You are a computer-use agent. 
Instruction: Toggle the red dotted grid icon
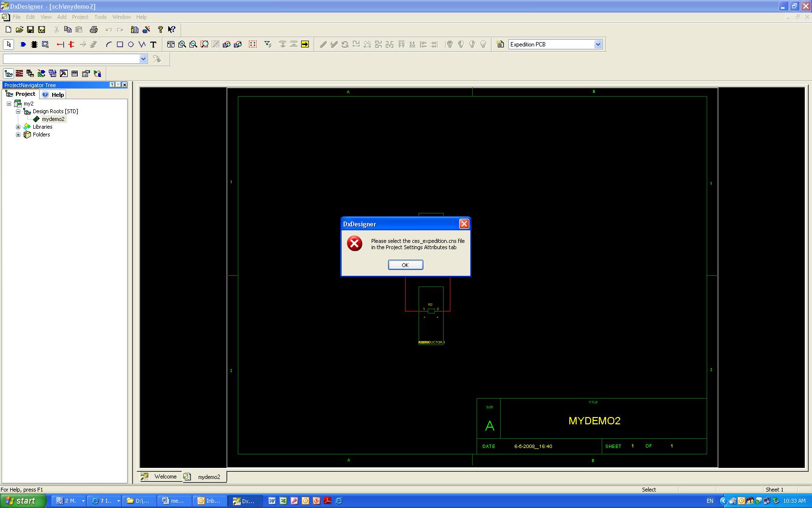tap(252, 45)
